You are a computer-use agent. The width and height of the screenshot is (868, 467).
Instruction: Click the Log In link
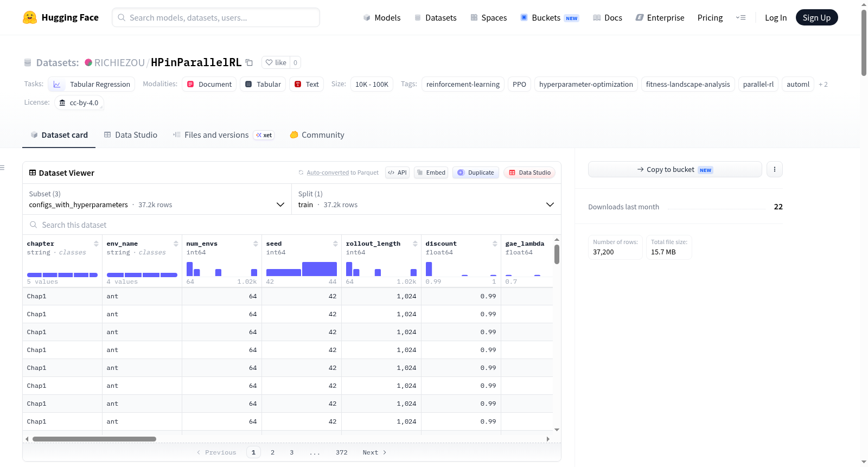tap(776, 17)
